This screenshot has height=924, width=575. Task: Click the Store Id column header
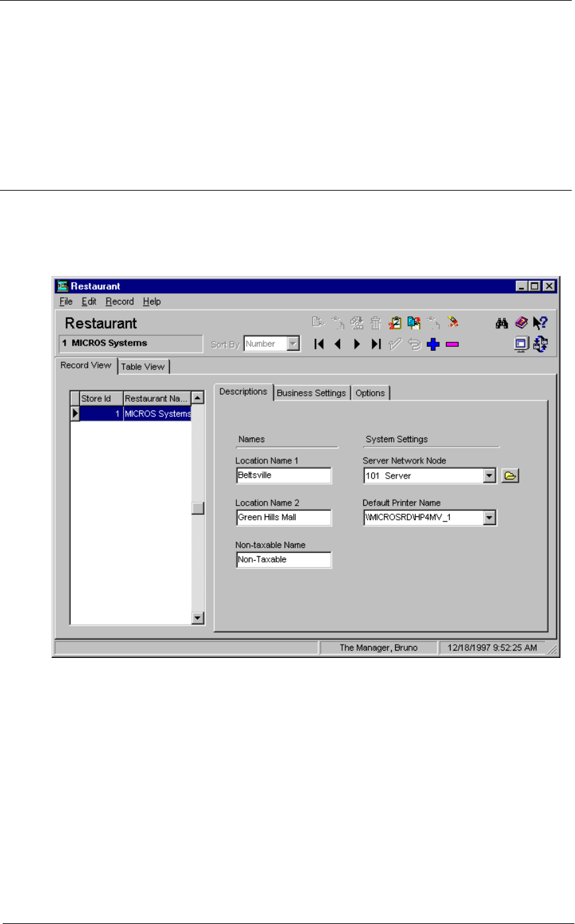(x=101, y=398)
